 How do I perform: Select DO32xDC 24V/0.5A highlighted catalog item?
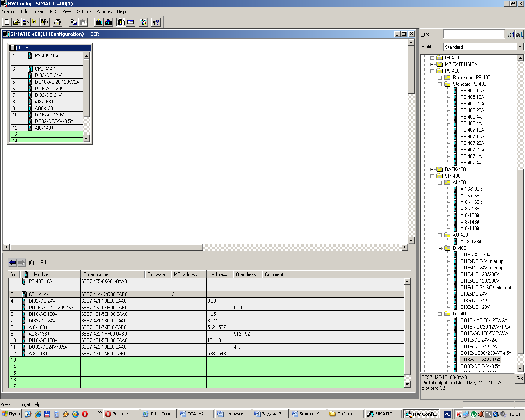point(480,360)
